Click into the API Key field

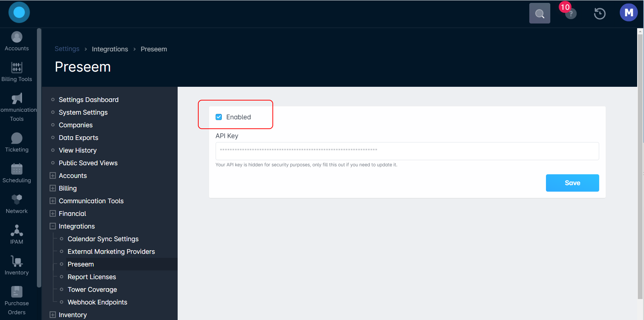[407, 151]
